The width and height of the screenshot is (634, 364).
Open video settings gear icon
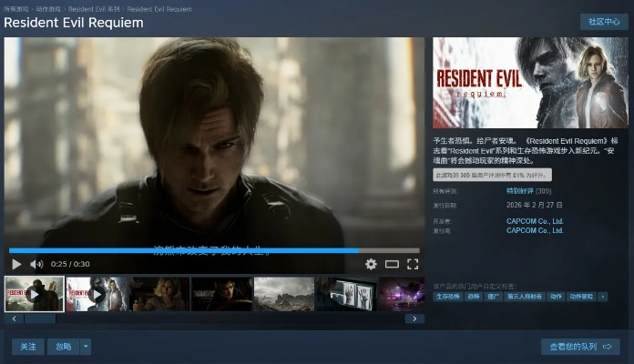pos(371,264)
